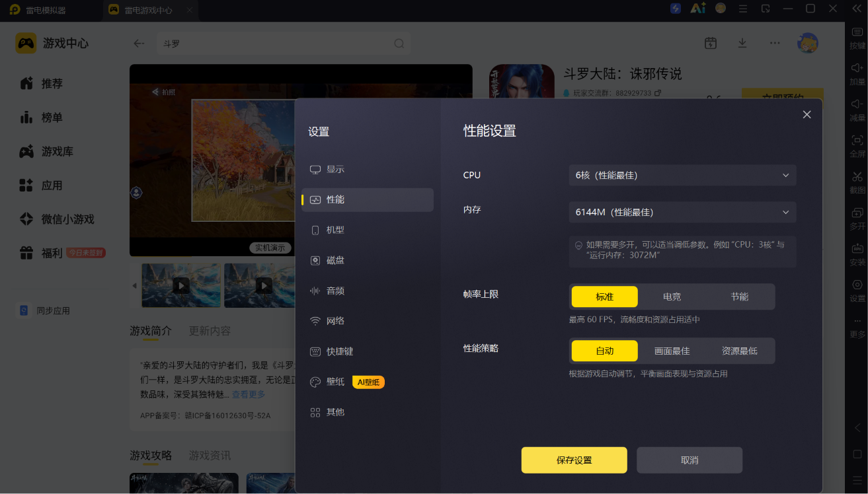Select 标准 frame rate limit
868x494 pixels.
pyautogui.click(x=605, y=297)
